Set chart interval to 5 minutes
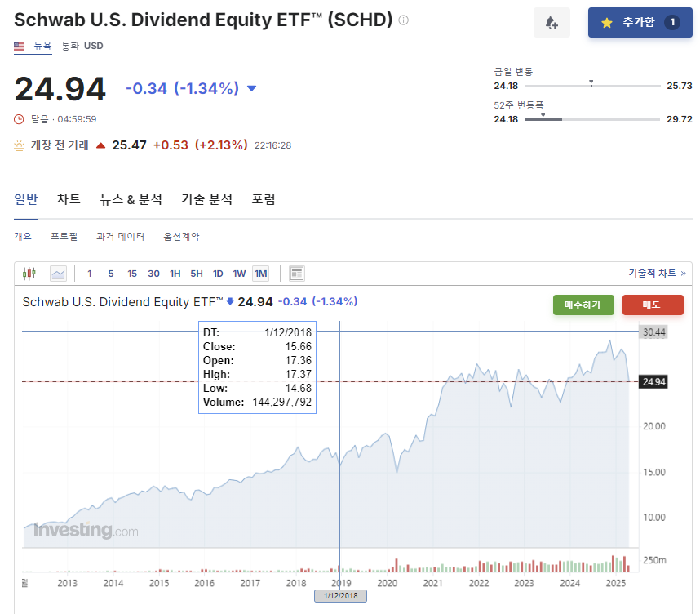This screenshot has width=700, height=614. tap(111, 274)
